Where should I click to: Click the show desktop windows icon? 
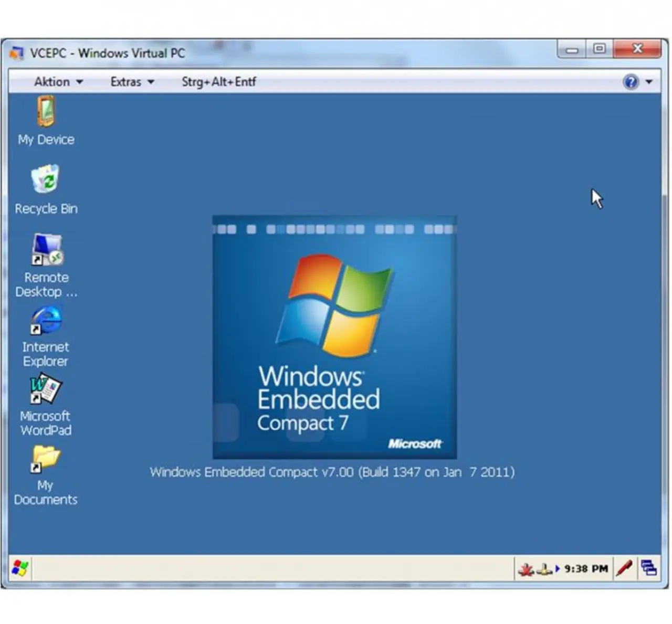point(649,568)
